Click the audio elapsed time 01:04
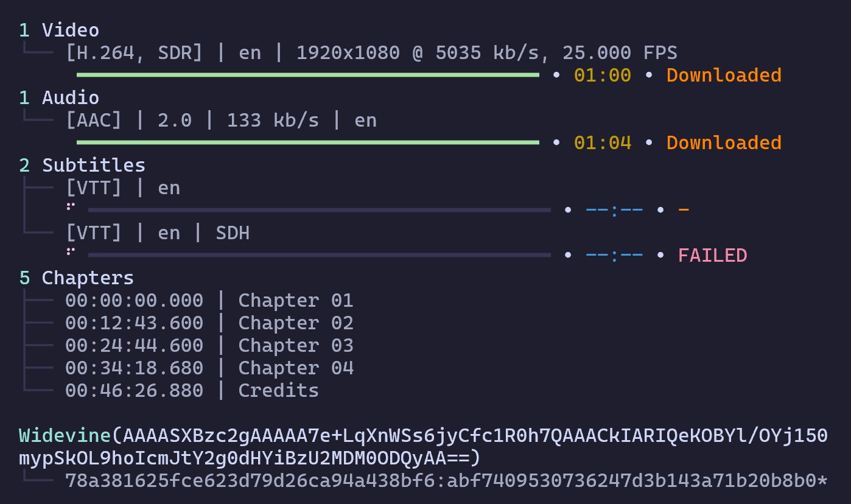Screen dimensions: 851x504 click(602, 143)
